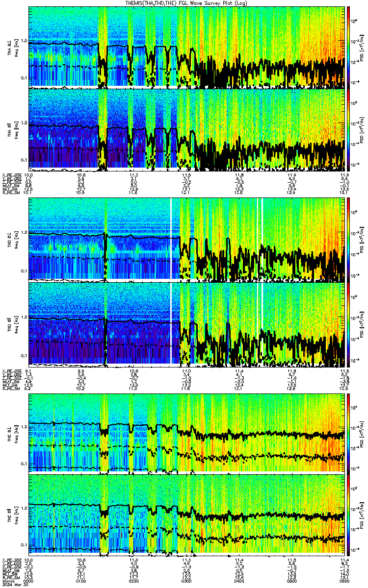
Task: Click the '0400' time tick label
Action: [x=239, y=581]
